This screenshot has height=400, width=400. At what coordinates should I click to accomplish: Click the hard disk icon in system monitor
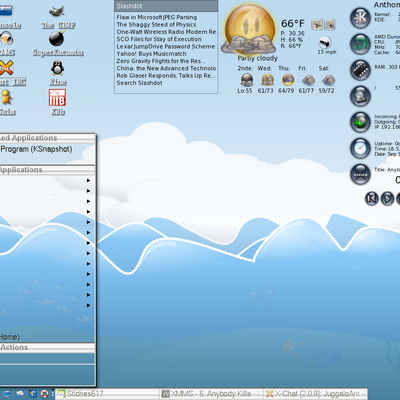coord(360,96)
